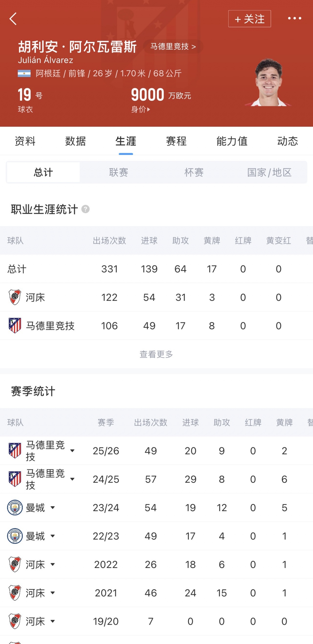Image resolution: width=313 pixels, height=644 pixels.
Task: Click the +关注 follow button
Action: tap(249, 19)
